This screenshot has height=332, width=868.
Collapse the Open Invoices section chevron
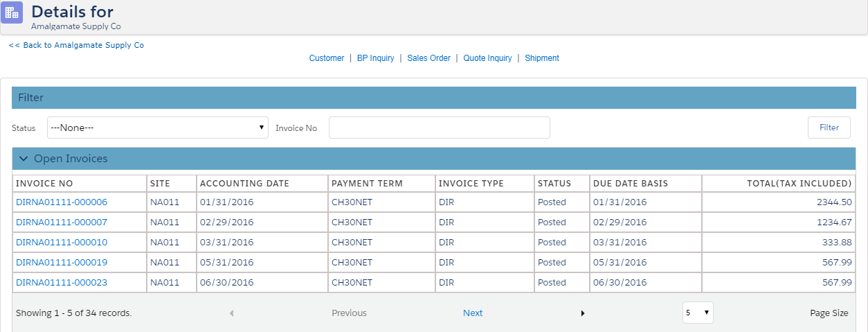(24, 159)
